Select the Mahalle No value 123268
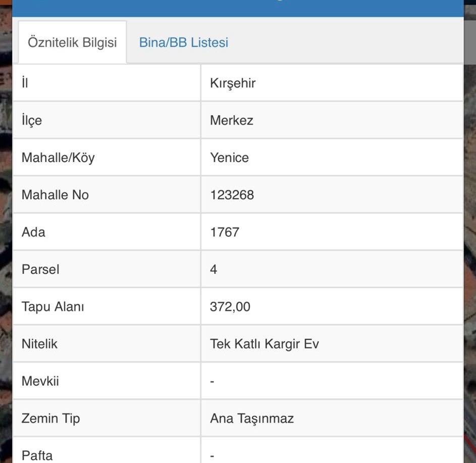This screenshot has height=463, width=476. coord(232,195)
